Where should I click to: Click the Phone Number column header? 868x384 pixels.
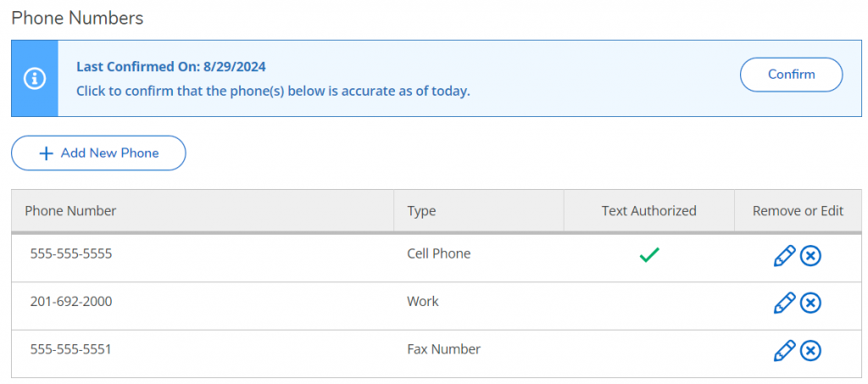click(x=71, y=211)
